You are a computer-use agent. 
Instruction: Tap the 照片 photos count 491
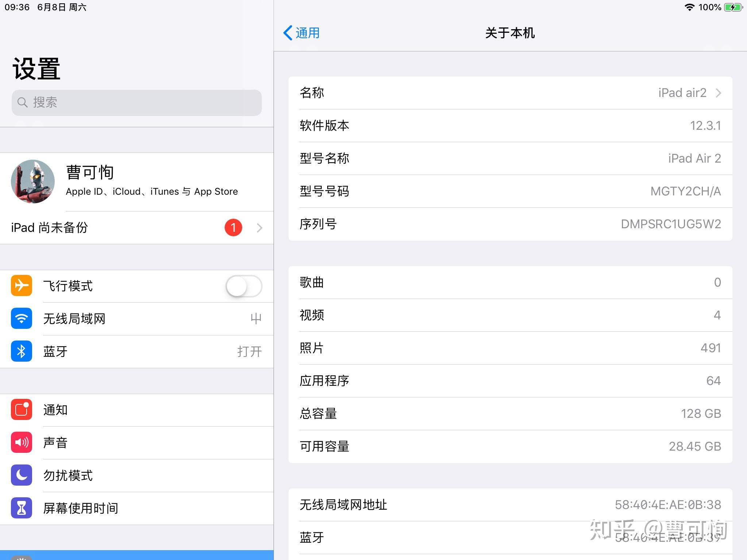point(711,348)
